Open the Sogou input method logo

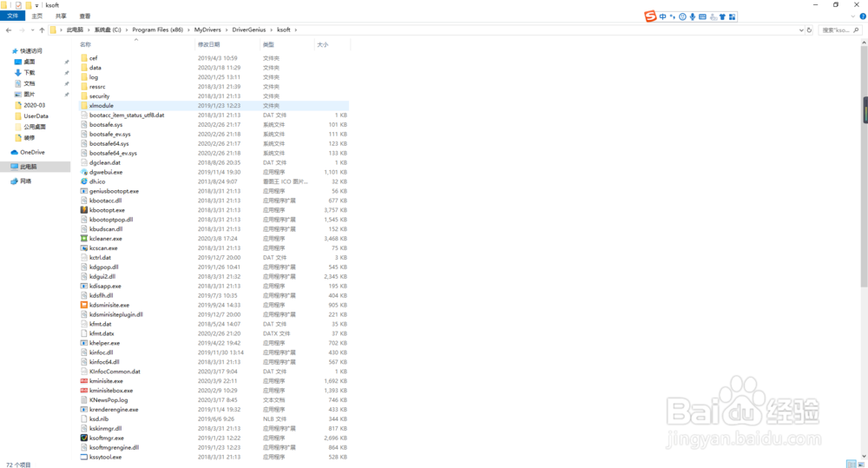point(650,16)
